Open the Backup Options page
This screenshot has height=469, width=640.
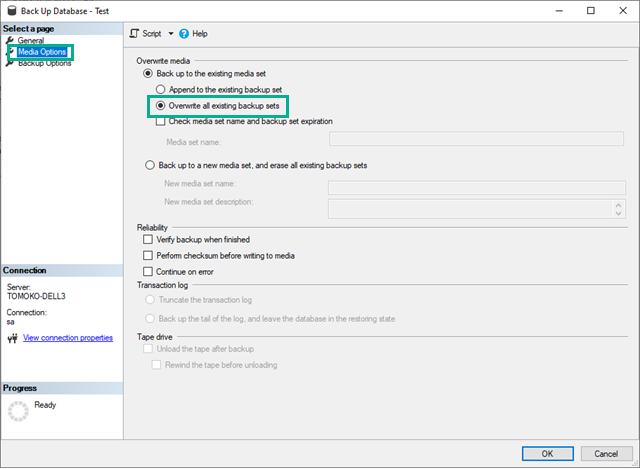point(44,63)
